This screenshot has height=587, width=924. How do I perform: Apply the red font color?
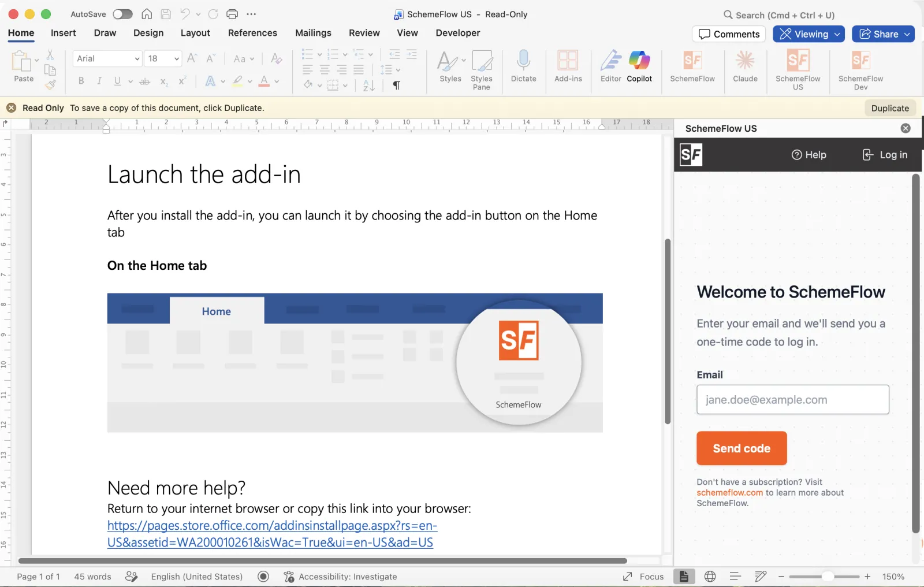pyautogui.click(x=264, y=81)
